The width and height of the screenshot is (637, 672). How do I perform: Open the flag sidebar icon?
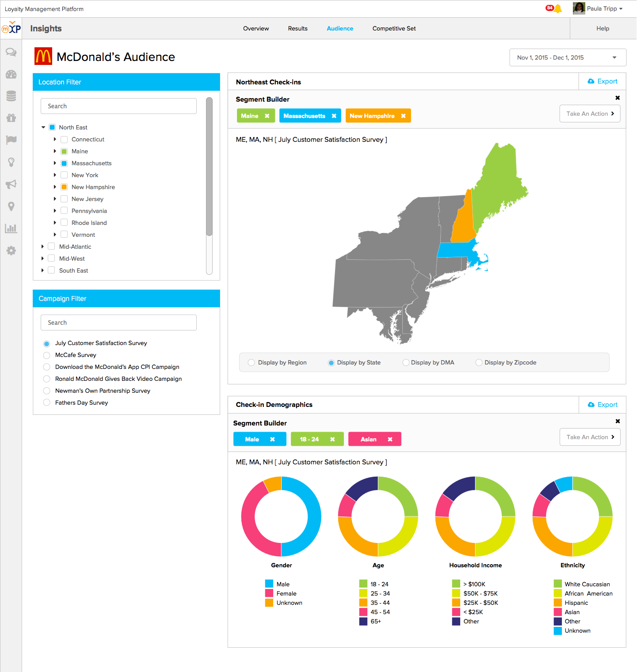point(11,140)
